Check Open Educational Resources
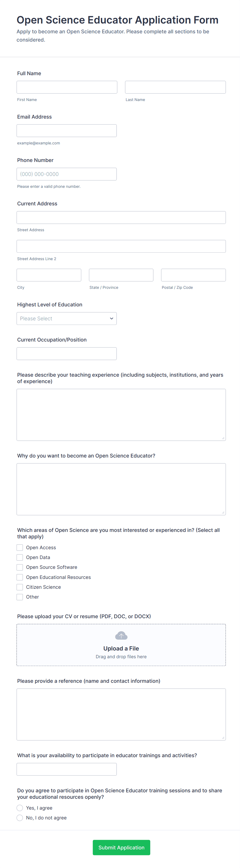240x868 pixels. tap(20, 577)
